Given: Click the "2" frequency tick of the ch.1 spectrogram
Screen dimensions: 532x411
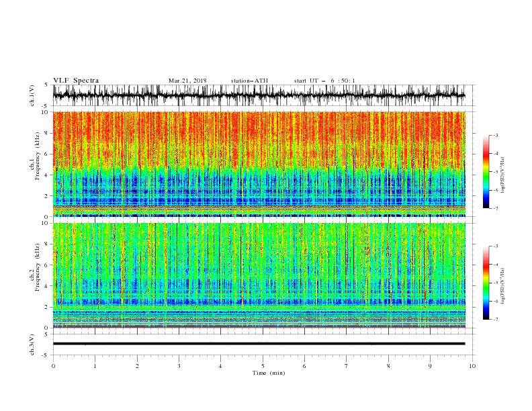Looking at the screenshot, I should click(x=46, y=196).
